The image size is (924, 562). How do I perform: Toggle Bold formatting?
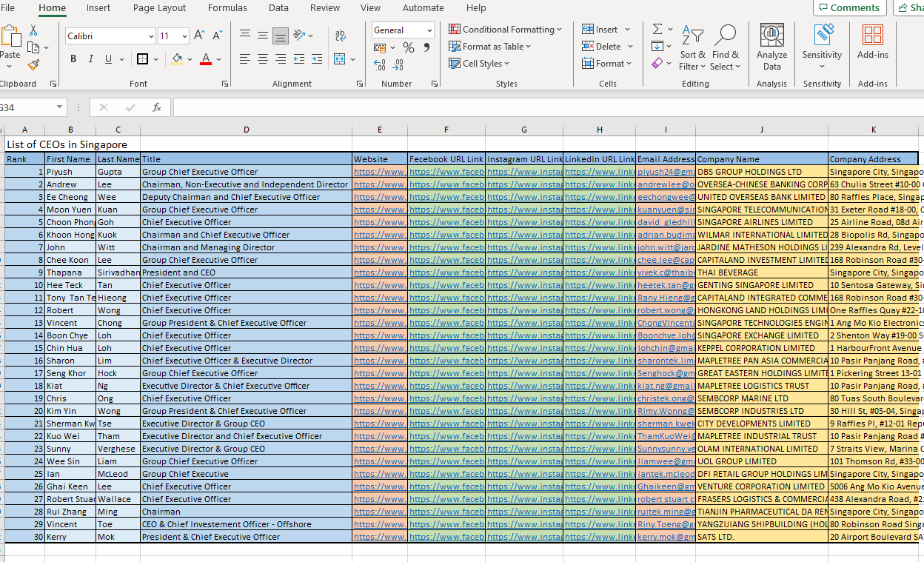tap(73, 59)
